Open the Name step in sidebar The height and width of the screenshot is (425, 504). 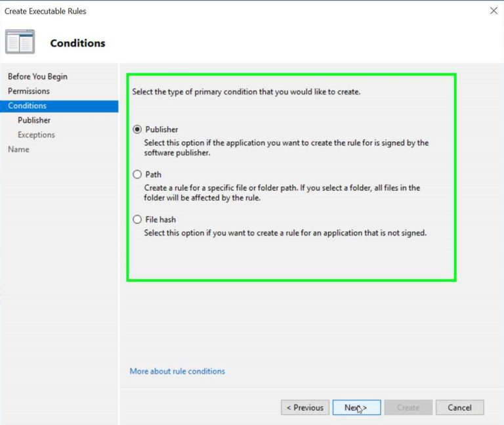click(x=18, y=149)
